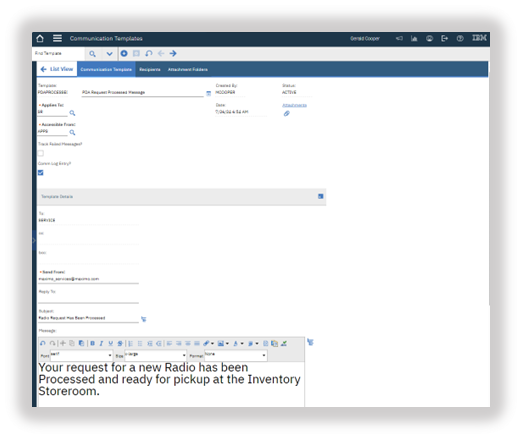Collapse the Template Details section

click(x=321, y=196)
